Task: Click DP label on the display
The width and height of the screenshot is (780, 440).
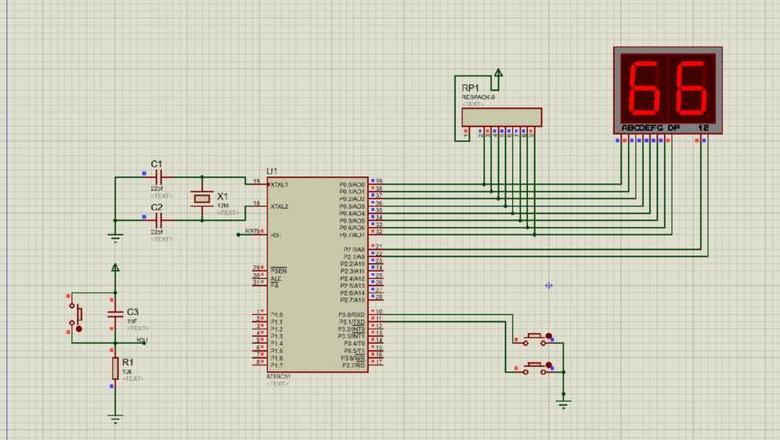Action: click(x=674, y=128)
